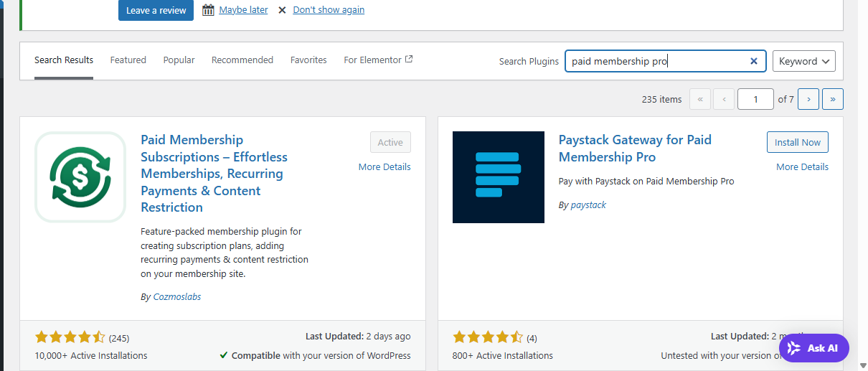Click the Search Plugins input field
Viewport: 868px width, 371px height.
pos(665,61)
